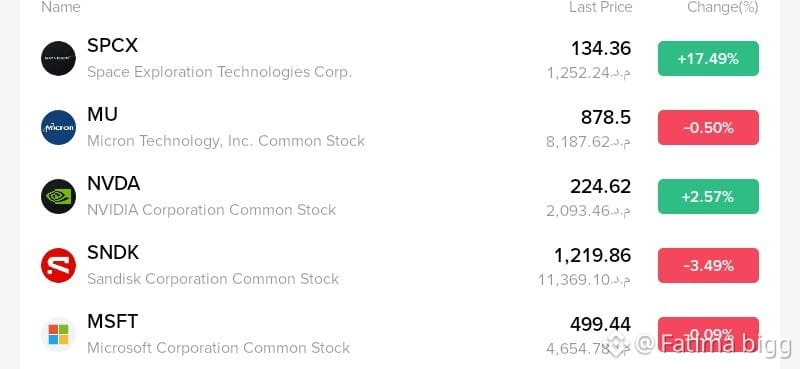Click the MSFT red change badge
The image size is (800, 369).
click(708, 334)
